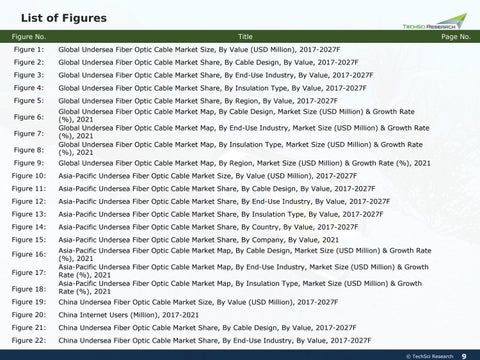Screen dimensions: 480x360
Task: Open the Figure 2 Cable Design share entry
Action: 208,62
